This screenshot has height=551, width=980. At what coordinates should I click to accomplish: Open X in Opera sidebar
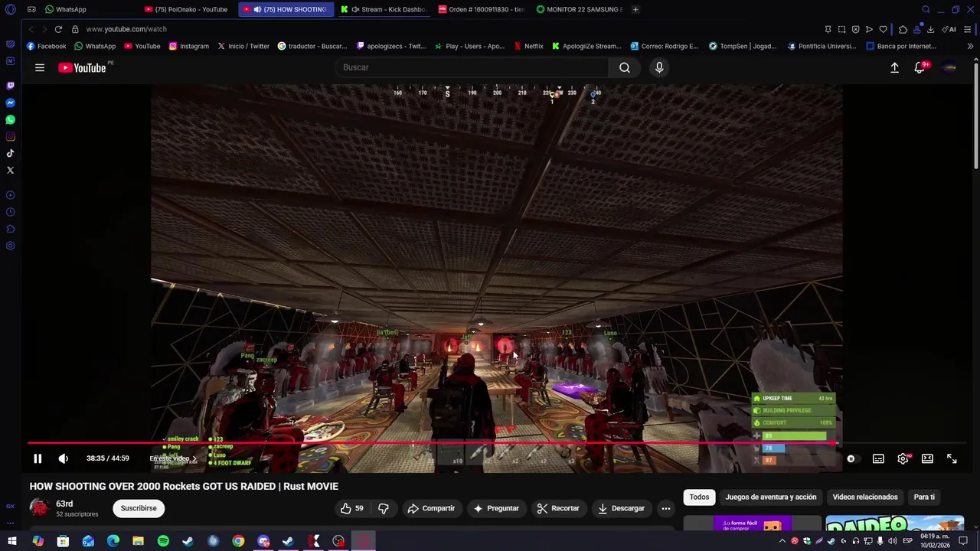10,170
